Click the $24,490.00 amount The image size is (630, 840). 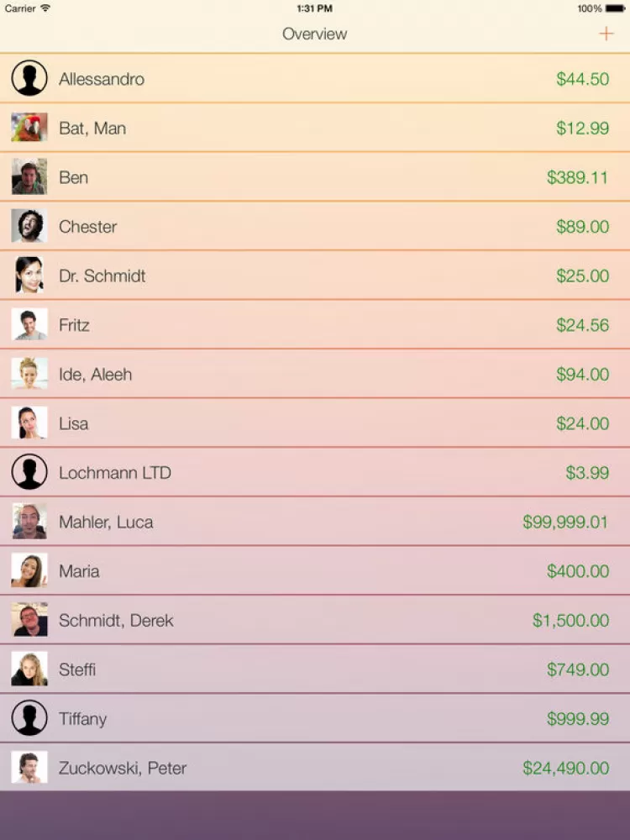(565, 768)
